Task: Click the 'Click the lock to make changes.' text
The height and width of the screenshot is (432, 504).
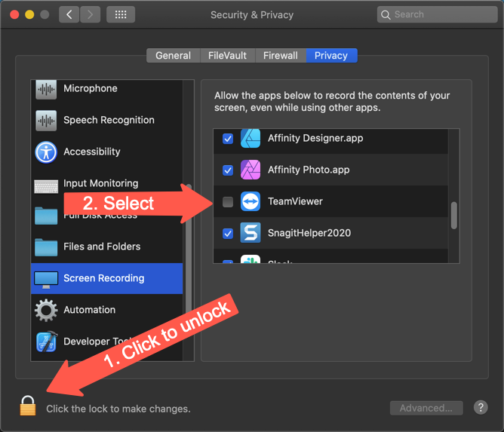Action: 118,409
